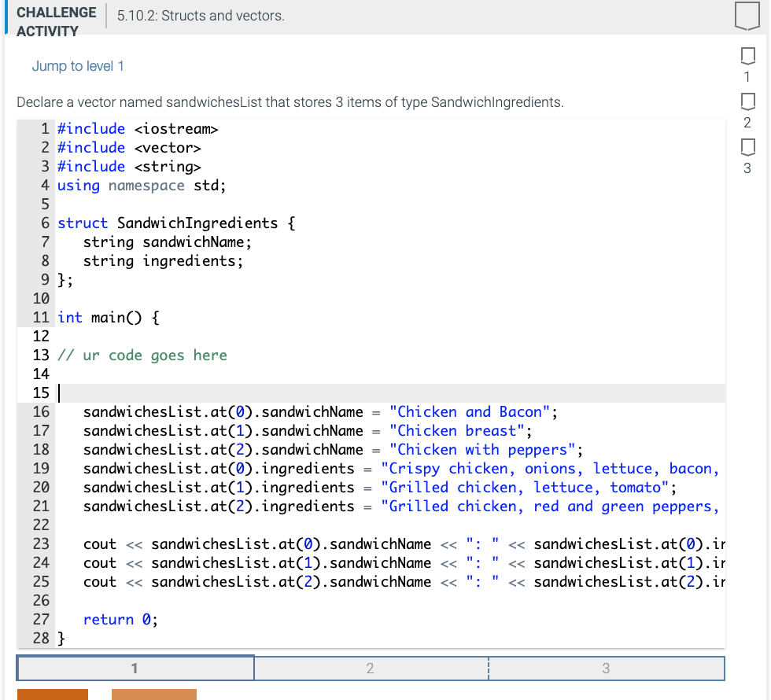This screenshot has height=700, width=771.
Task: Click the light orange button below the editor
Action: click(x=154, y=694)
